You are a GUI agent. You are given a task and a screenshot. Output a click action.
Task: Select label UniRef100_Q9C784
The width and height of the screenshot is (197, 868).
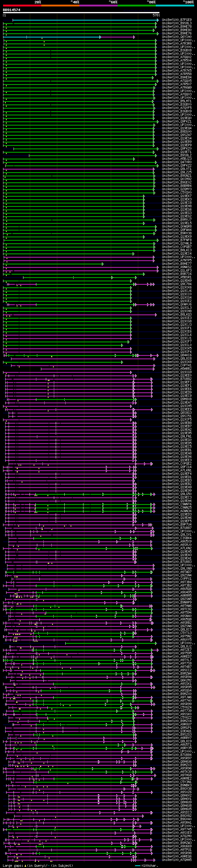click(x=177, y=284)
